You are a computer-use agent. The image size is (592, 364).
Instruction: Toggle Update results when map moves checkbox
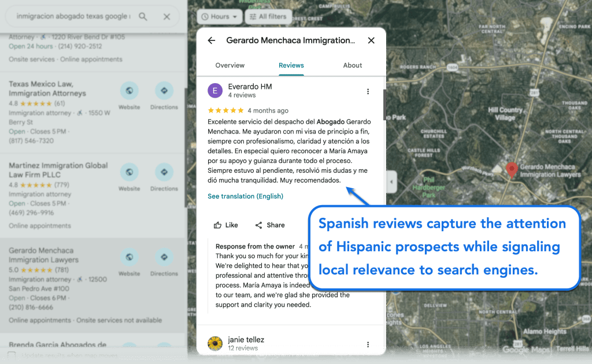click(x=12, y=355)
